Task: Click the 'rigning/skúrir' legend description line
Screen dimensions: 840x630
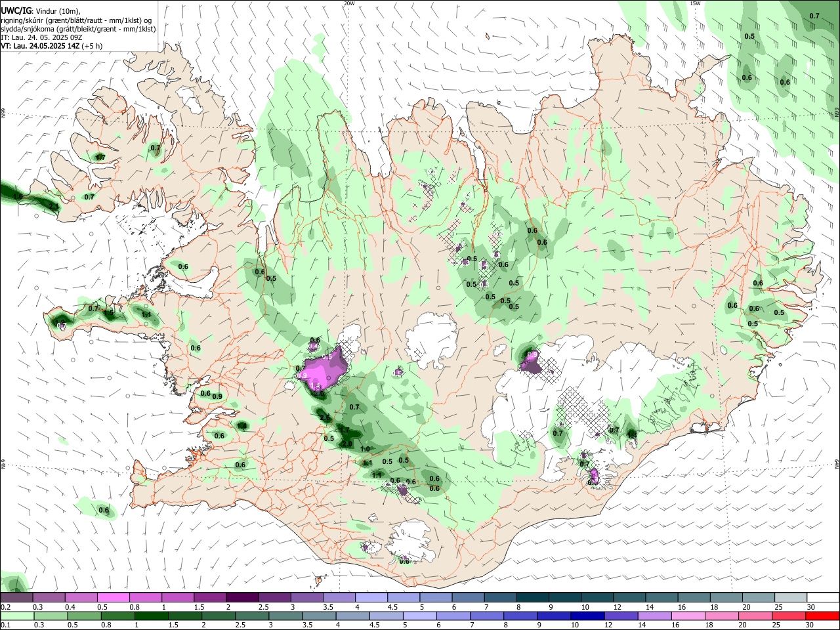Action: tap(75, 20)
